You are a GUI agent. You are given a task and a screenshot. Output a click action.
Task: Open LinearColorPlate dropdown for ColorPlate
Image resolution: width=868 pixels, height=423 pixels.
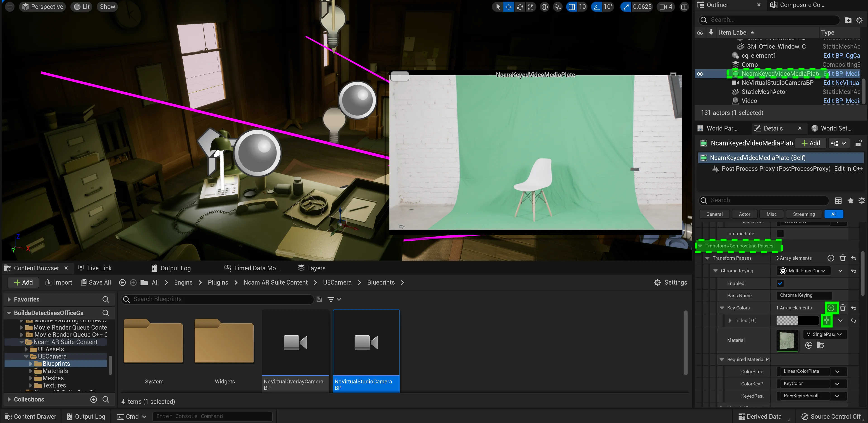click(x=811, y=371)
